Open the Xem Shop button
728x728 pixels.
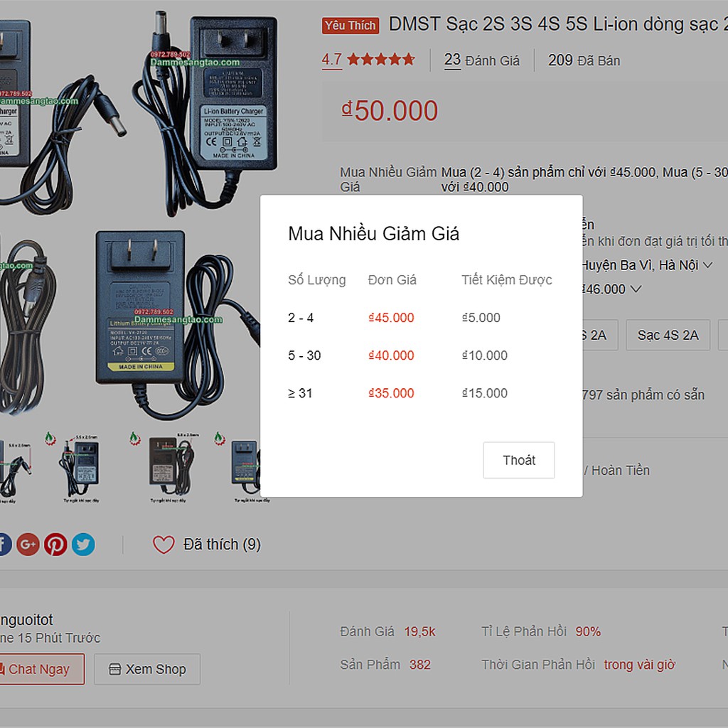147,669
